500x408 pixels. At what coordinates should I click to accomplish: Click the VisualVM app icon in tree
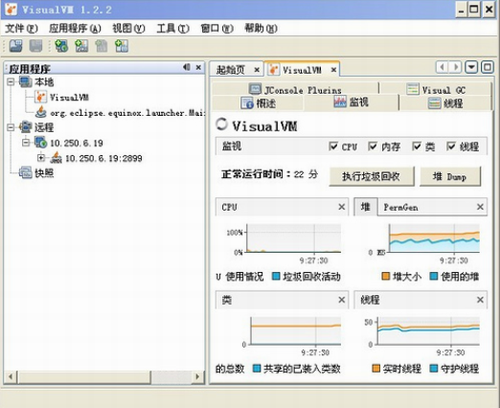pos(40,97)
